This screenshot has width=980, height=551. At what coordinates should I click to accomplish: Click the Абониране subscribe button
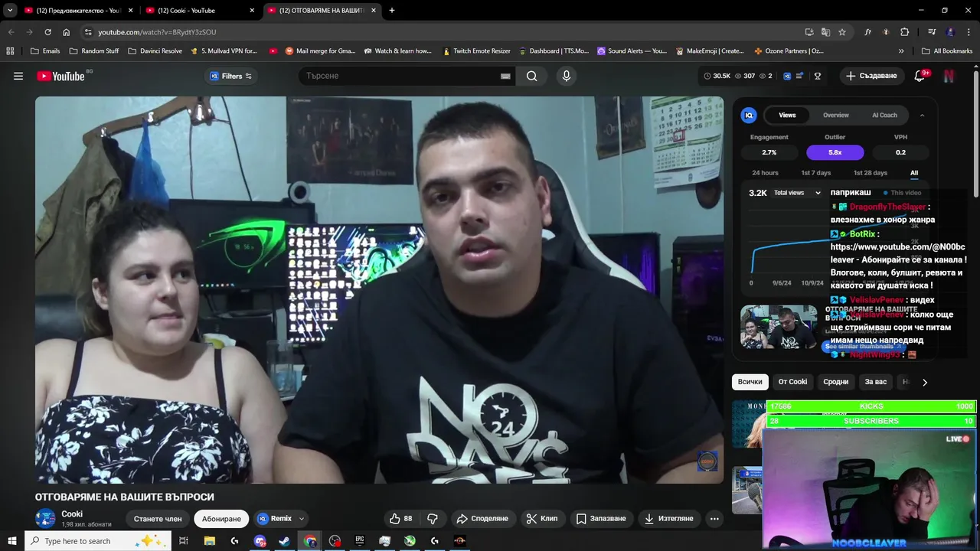pyautogui.click(x=221, y=519)
